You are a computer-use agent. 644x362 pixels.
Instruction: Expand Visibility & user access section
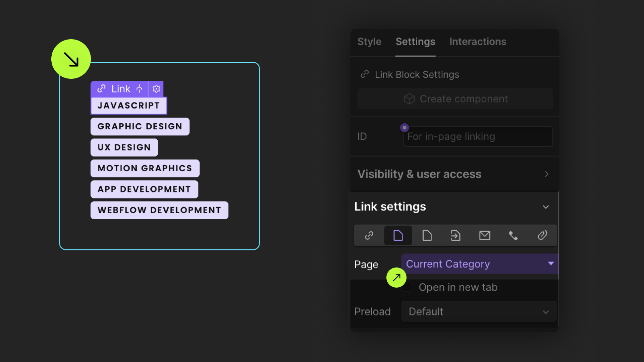[x=454, y=174]
